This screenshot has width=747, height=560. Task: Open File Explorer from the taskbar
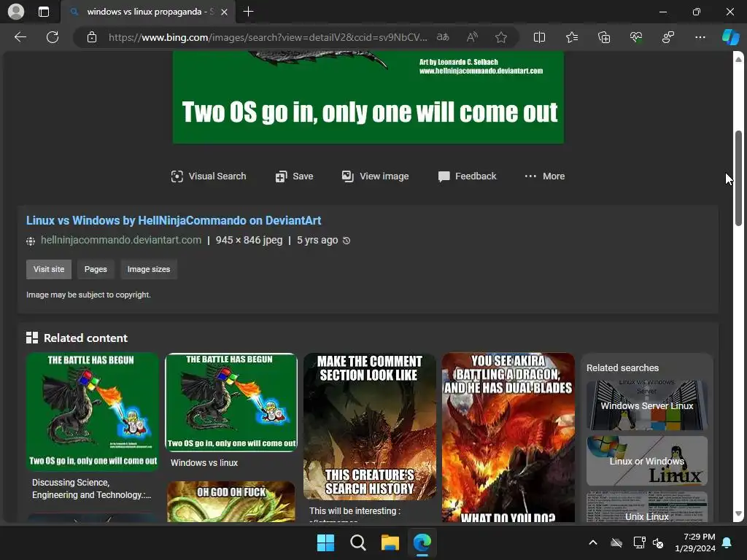coord(390,542)
